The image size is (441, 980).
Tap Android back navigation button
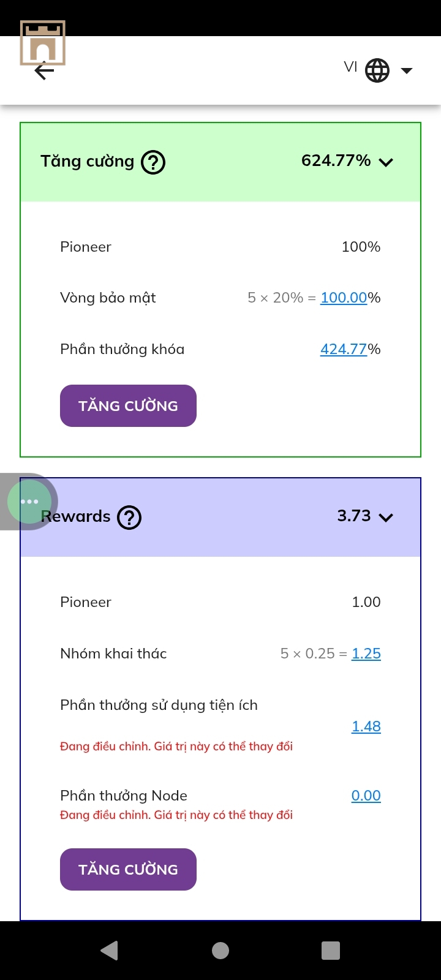pyautogui.click(x=109, y=951)
